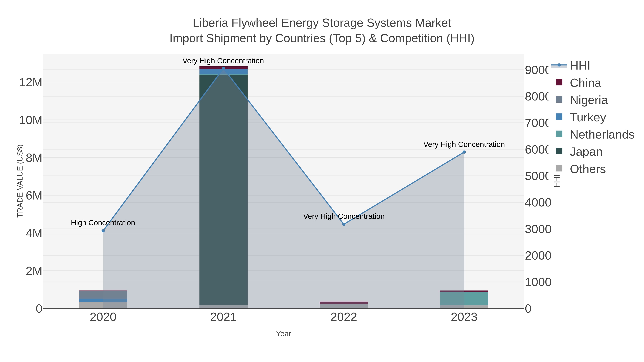Viewport: 644px width, 362px height.
Task: Click the China bar segment atop 2021
Action: click(x=223, y=68)
